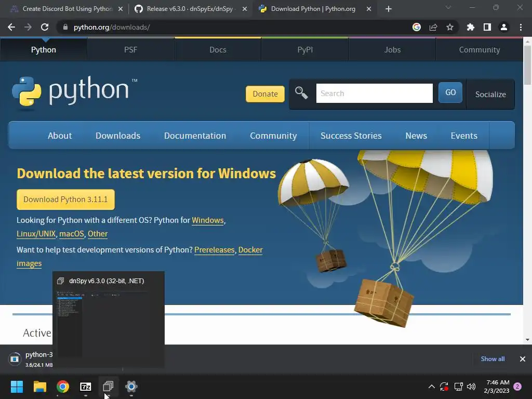Open 7-Zip from the taskbar
The image size is (532, 399).
click(86, 387)
